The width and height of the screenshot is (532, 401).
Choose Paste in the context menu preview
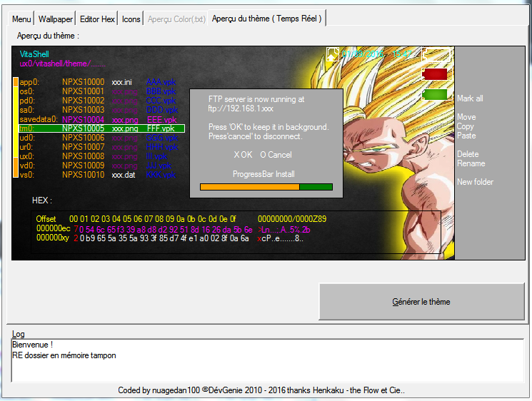(466, 136)
